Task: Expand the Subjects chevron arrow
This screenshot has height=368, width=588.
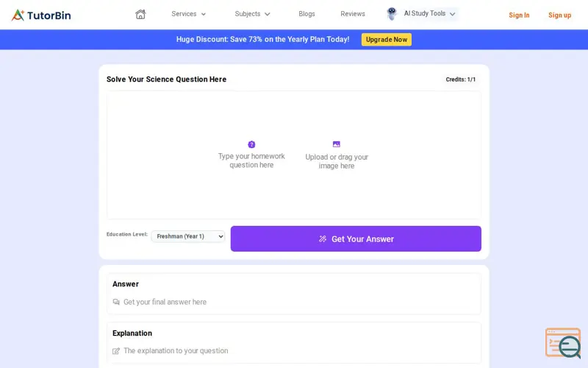Action: [x=267, y=14]
